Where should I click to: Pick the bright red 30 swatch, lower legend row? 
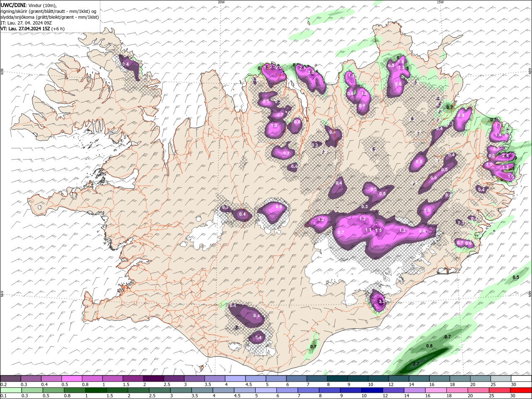point(521,390)
